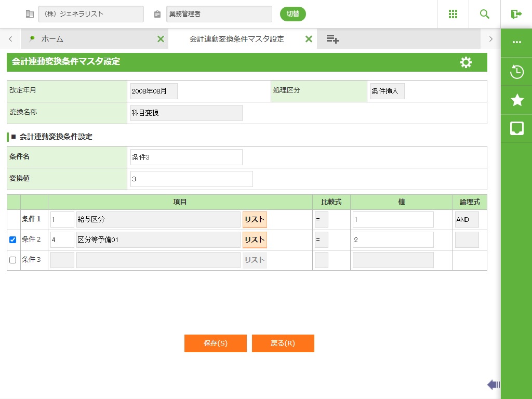Click the three dots sidebar menu

pyautogui.click(x=517, y=42)
